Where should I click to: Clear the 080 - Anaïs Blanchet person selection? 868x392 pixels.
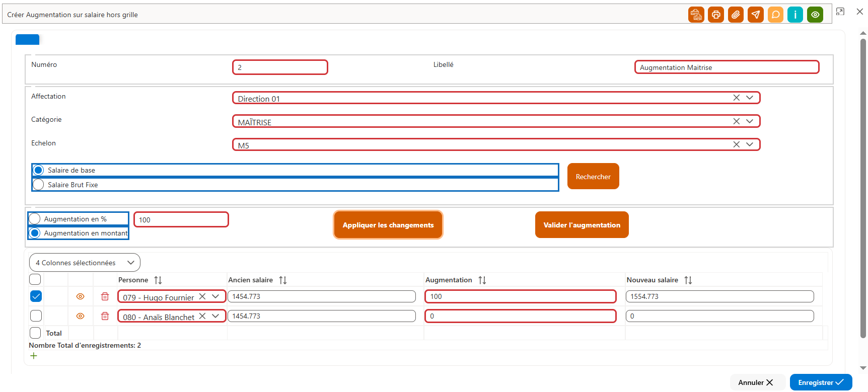[202, 316]
